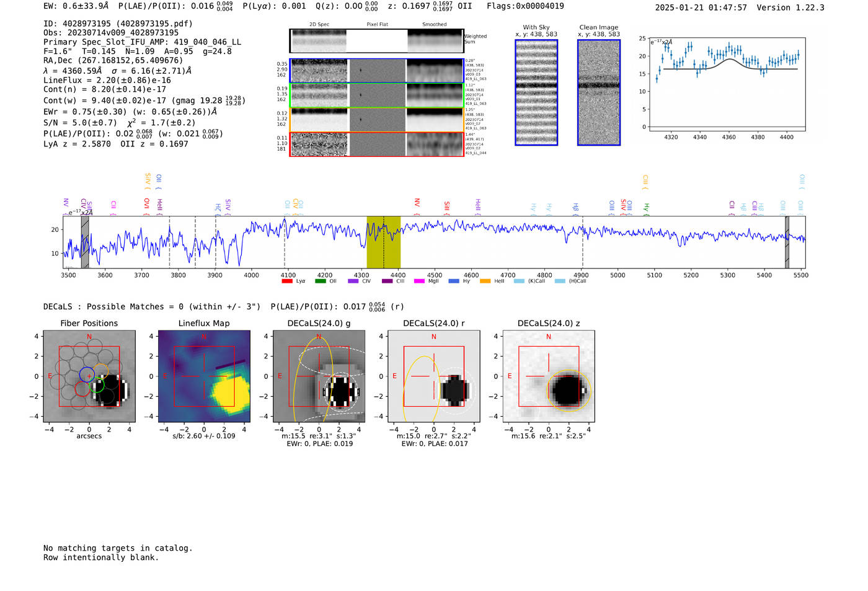Viewport: 868px width, 591px height.
Task: Click the EWr = 0.75(±0.30) line
Action: [130, 112]
